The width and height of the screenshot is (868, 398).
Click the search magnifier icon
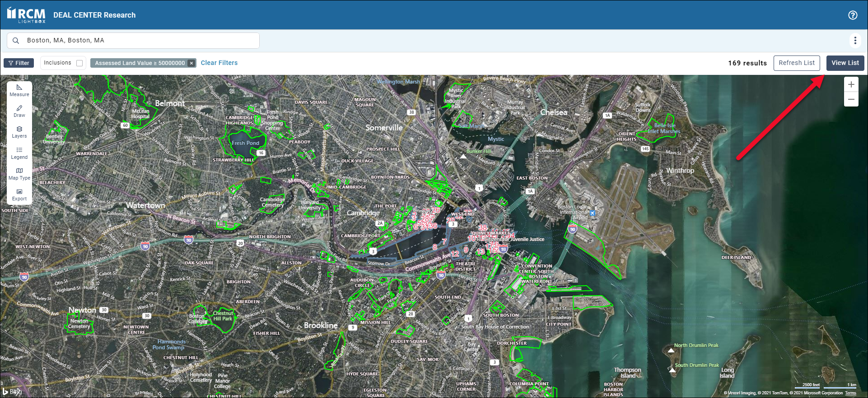pos(16,41)
